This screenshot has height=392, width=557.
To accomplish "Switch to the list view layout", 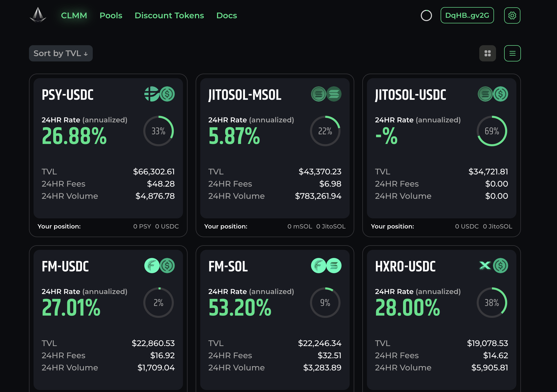I will (512, 53).
